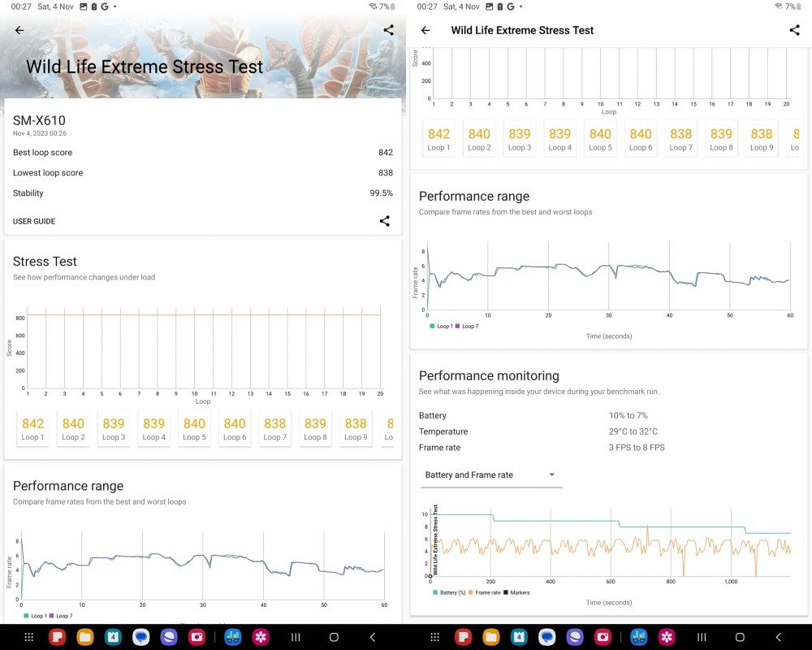Tap the back arrow next to Wild Life Extreme Stress Test title

[425, 30]
